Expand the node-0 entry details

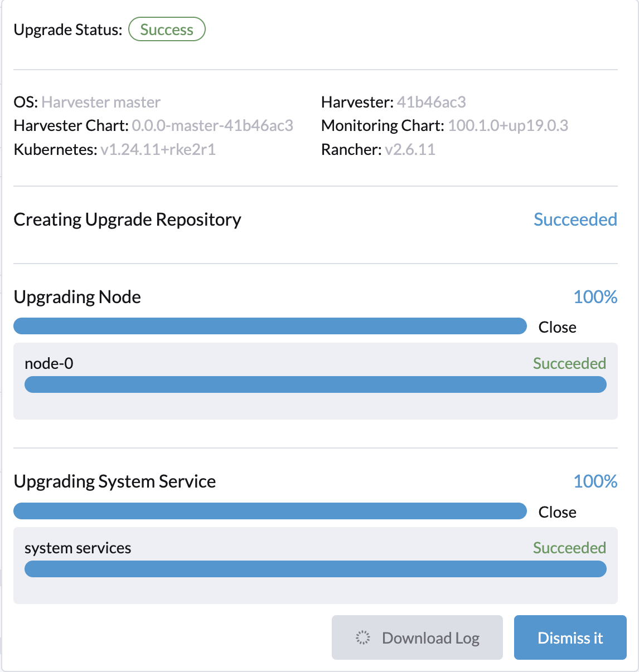click(x=49, y=363)
